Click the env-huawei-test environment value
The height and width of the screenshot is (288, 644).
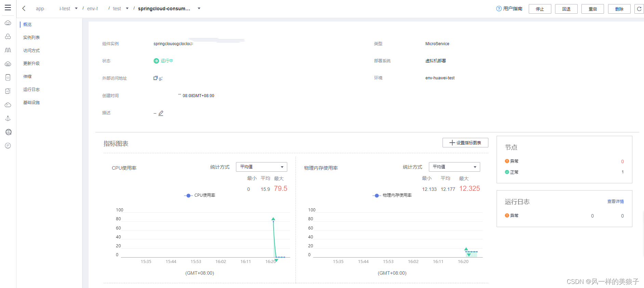click(x=440, y=78)
